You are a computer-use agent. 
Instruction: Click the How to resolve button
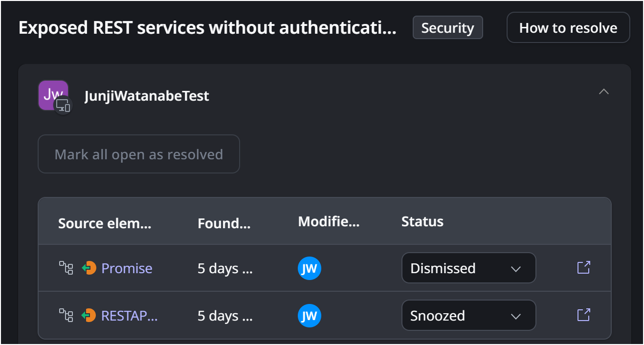coord(568,28)
